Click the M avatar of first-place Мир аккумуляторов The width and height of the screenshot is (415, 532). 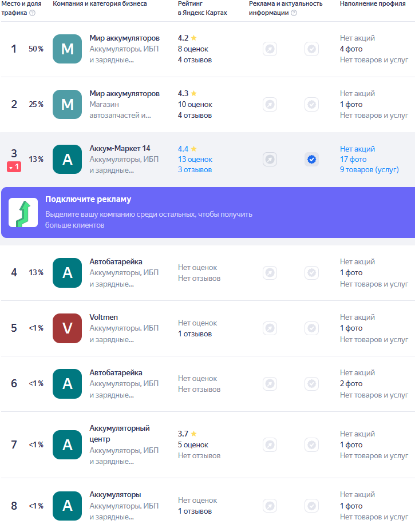(67, 49)
